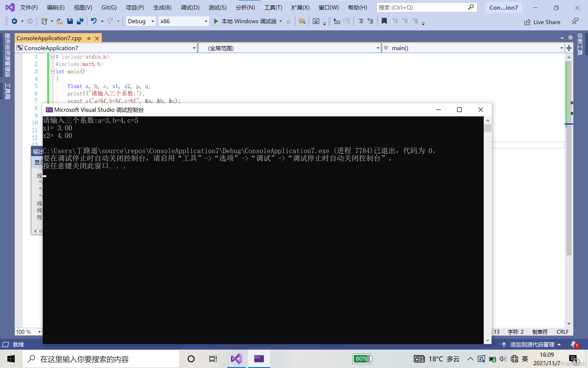Switch to Visual Studio from taskbar
Viewport: 588px width, 368px height.
pos(237,359)
